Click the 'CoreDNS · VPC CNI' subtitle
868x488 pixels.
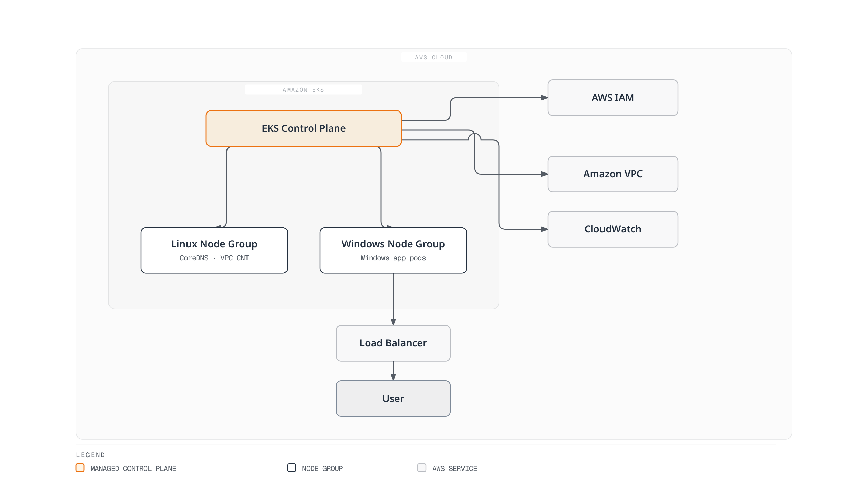coord(214,258)
